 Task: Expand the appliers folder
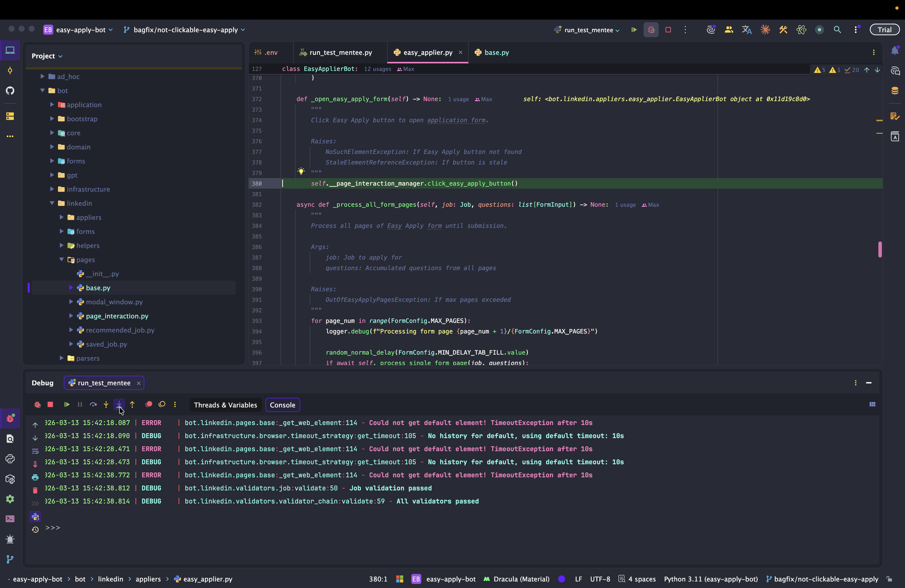(x=62, y=217)
